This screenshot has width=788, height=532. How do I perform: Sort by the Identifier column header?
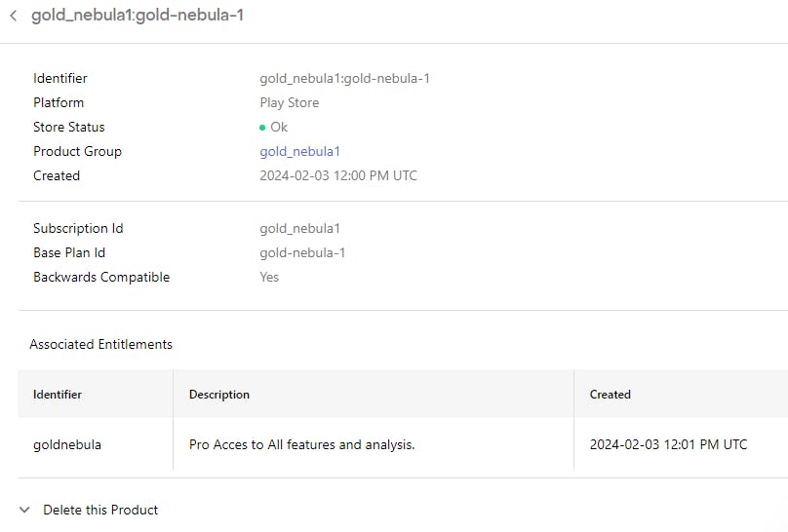(x=58, y=395)
